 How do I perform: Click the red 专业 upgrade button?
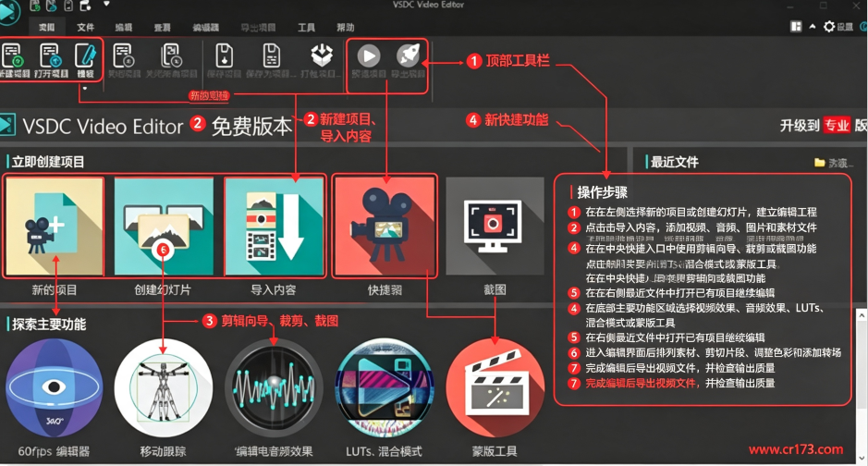[837, 125]
